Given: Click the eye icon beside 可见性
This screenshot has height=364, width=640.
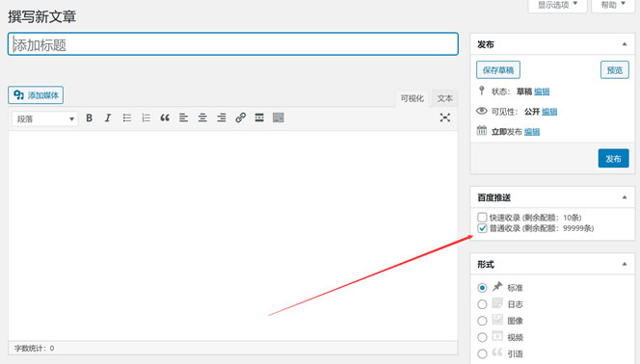Looking at the screenshot, I should [x=482, y=111].
